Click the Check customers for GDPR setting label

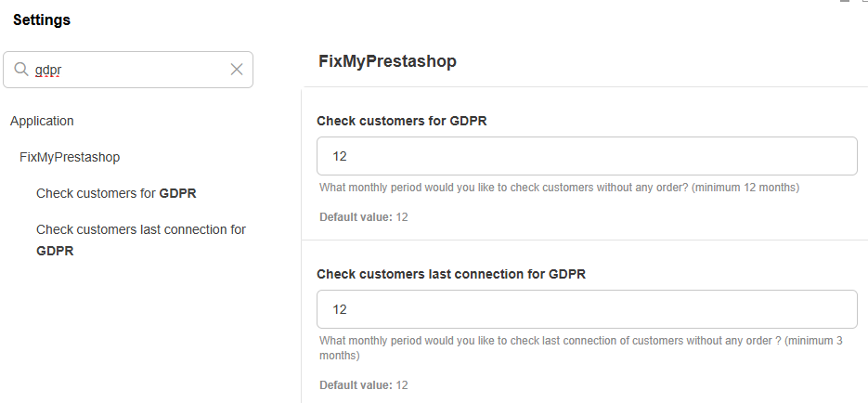click(x=402, y=121)
